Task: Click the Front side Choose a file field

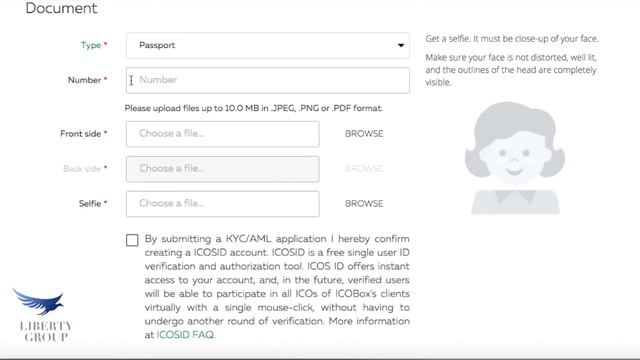Action: tap(223, 134)
